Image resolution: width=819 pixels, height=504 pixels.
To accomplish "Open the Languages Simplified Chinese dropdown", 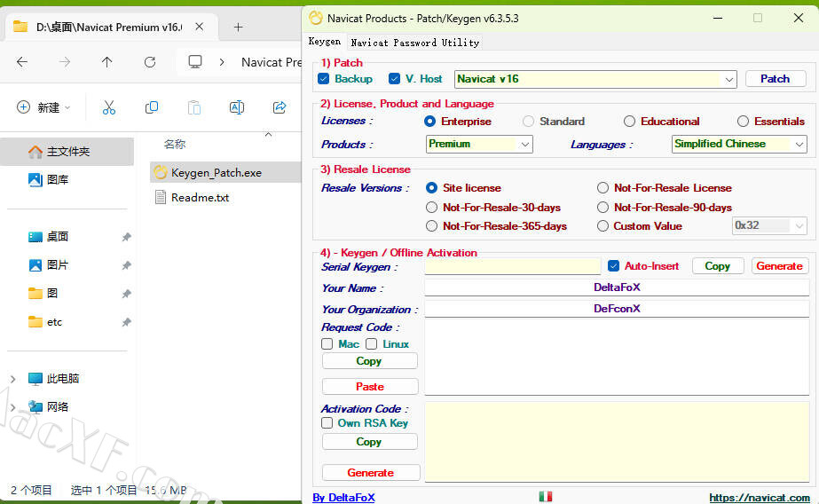I will point(799,144).
